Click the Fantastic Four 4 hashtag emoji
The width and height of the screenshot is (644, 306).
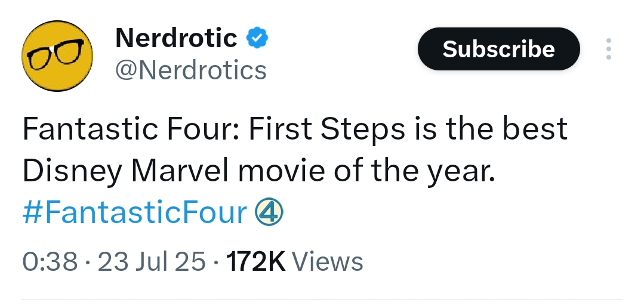click(269, 212)
